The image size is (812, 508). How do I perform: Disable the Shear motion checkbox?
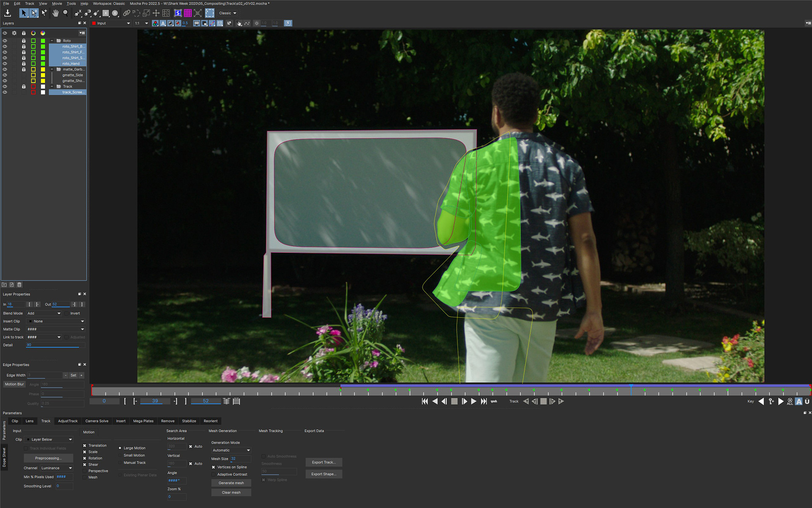click(85, 464)
